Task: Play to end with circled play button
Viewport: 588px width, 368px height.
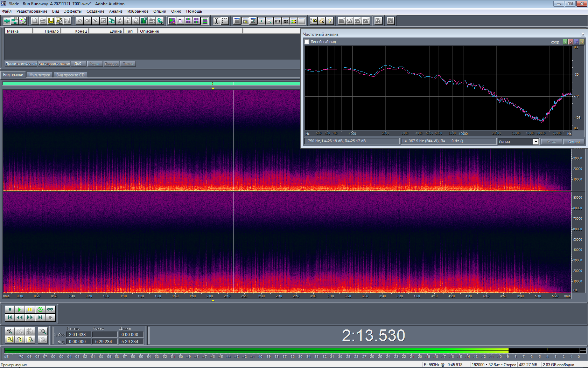Action: (40, 309)
